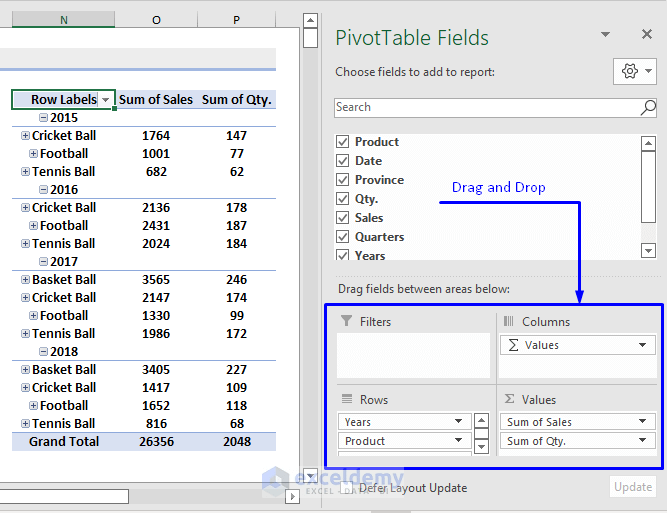
Task: Collapse the 2017 year group
Action: coord(43,261)
